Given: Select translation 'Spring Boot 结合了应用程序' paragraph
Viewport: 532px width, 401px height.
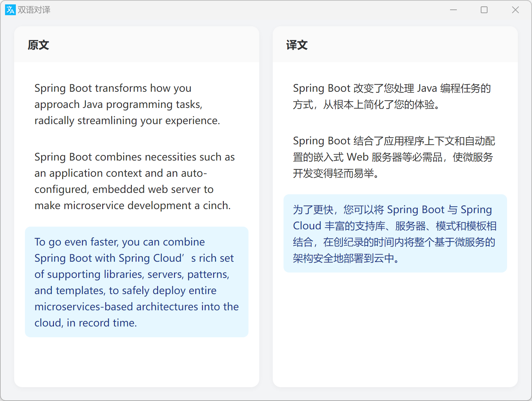Looking at the screenshot, I should point(395,157).
